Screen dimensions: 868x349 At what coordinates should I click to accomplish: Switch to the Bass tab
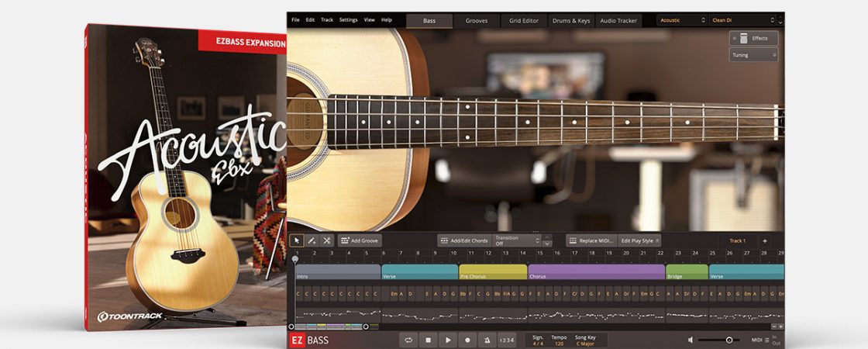point(429,21)
